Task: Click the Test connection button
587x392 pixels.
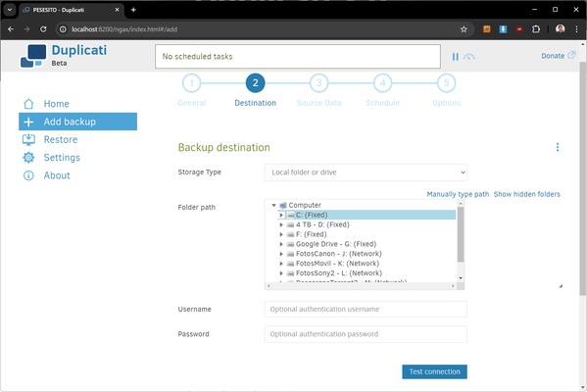Action: pyautogui.click(x=434, y=371)
